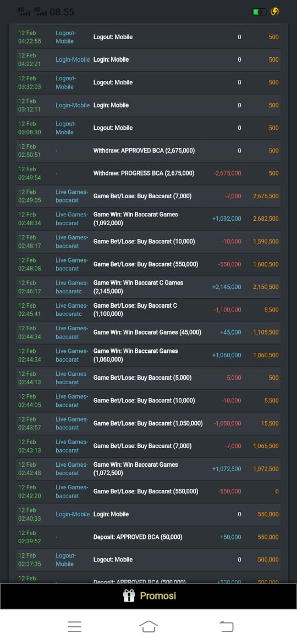Tap the battery indicator in status bar
This screenshot has height=644, width=297.
(x=259, y=12)
